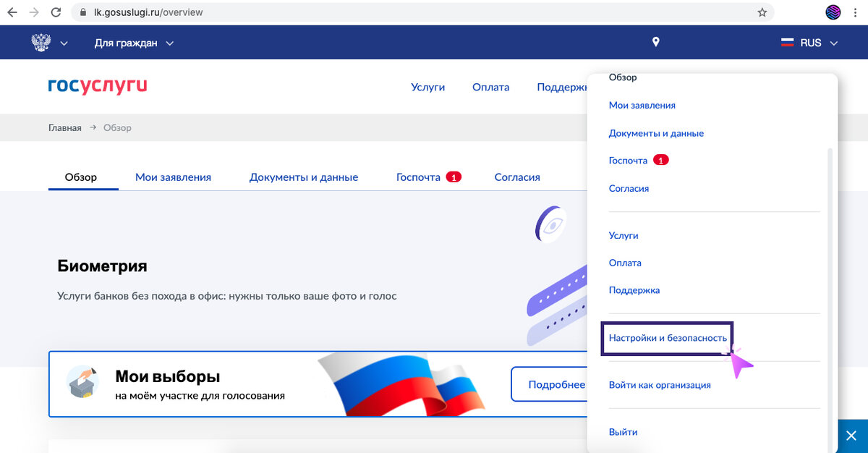Image resolution: width=868 pixels, height=453 pixels.
Task: Expand the chevron next to the emblem
Action: (64, 43)
